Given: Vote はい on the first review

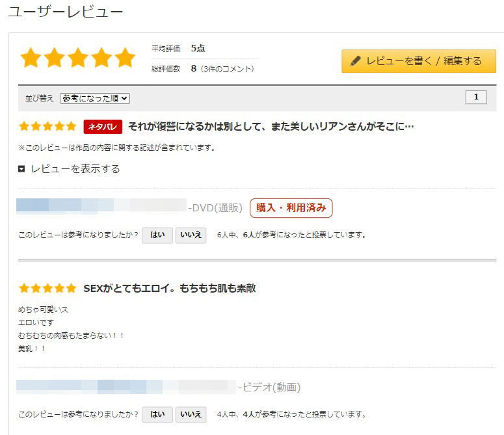Looking at the screenshot, I should [x=157, y=235].
